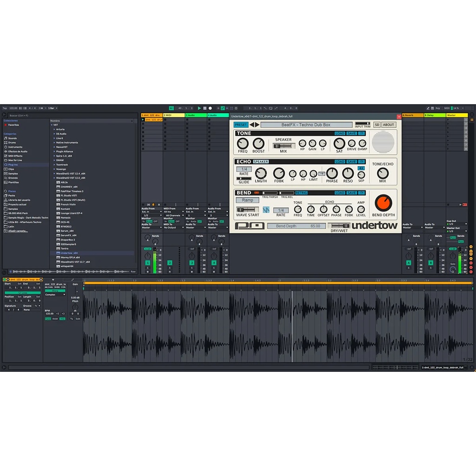This screenshot has height=476, width=476.
Task: Click the transport Stop button
Action: pyautogui.click(x=205, y=108)
